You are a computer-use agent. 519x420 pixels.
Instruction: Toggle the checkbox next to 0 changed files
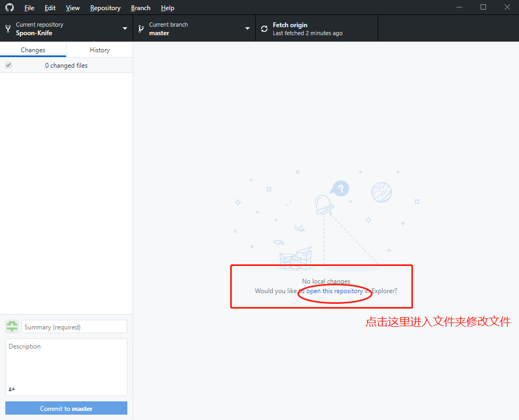[8, 64]
